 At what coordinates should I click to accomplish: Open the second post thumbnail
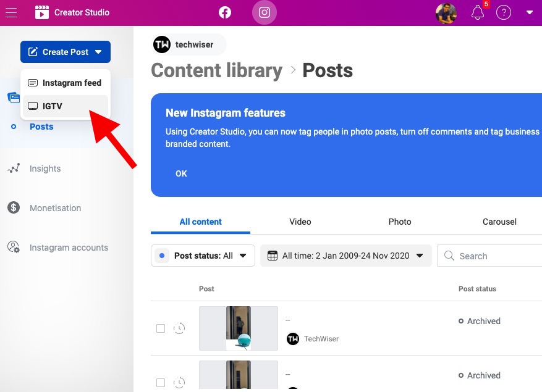(x=239, y=376)
